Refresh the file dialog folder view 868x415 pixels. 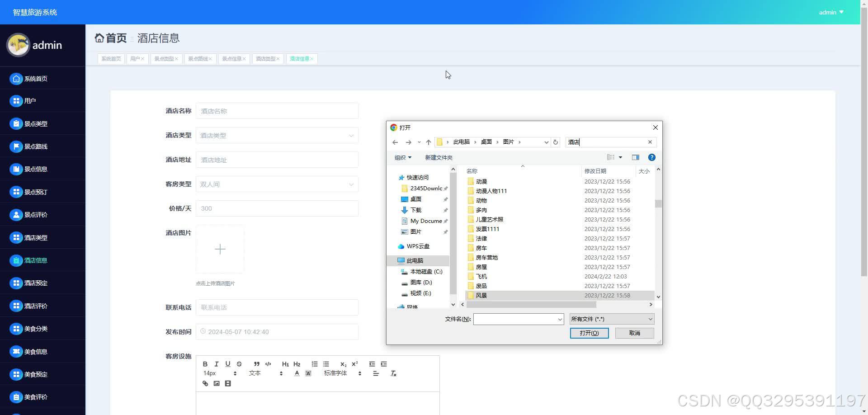click(556, 142)
